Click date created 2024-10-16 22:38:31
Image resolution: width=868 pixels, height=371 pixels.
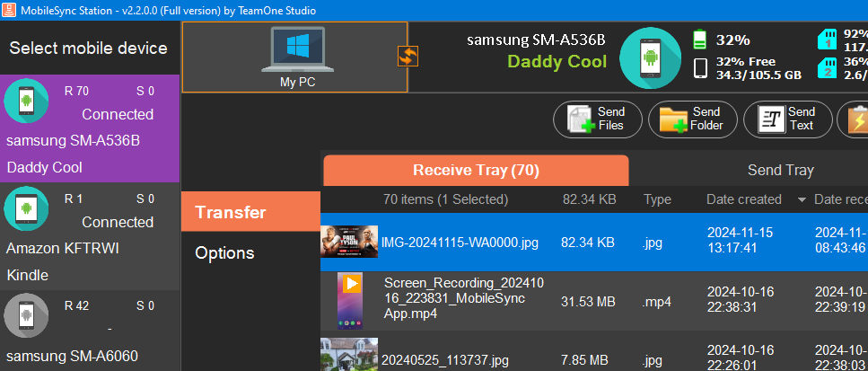point(739,299)
